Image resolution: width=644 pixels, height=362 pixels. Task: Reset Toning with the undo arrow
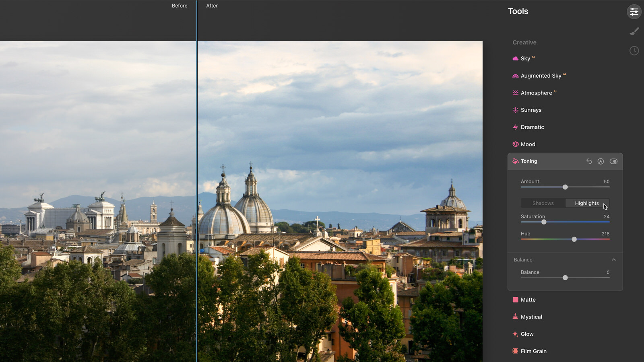click(x=589, y=161)
